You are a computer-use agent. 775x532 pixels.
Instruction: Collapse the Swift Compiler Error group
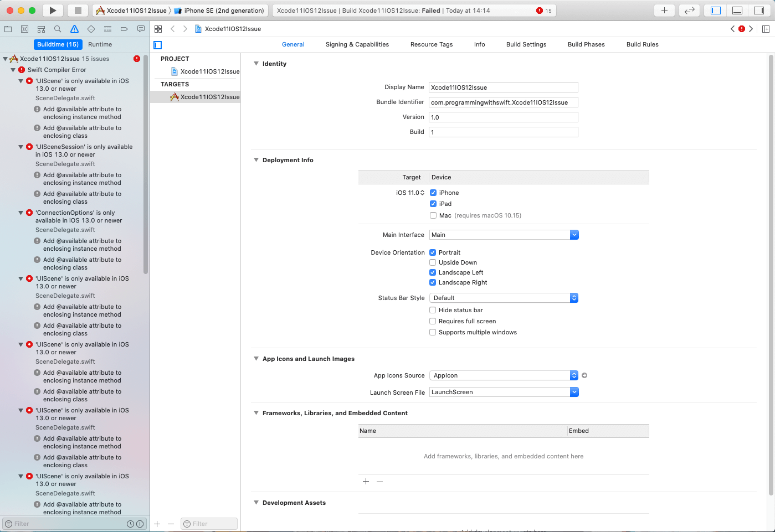click(13, 70)
